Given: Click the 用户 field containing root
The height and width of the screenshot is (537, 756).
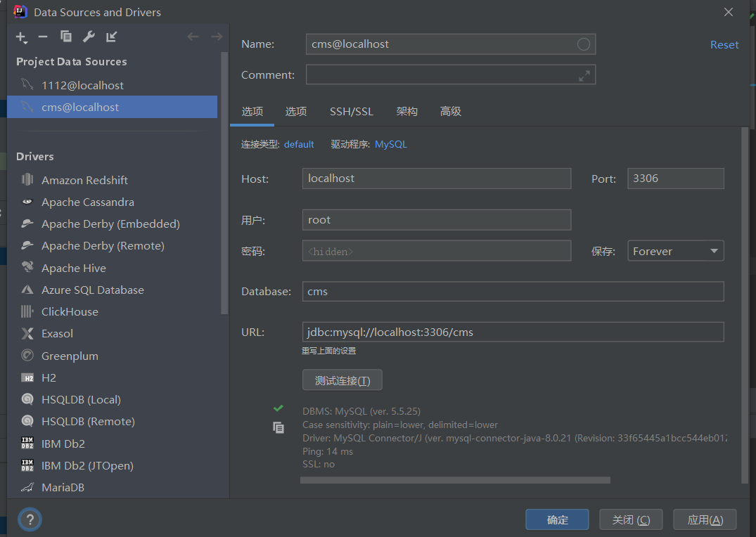Looking at the screenshot, I should coord(437,220).
